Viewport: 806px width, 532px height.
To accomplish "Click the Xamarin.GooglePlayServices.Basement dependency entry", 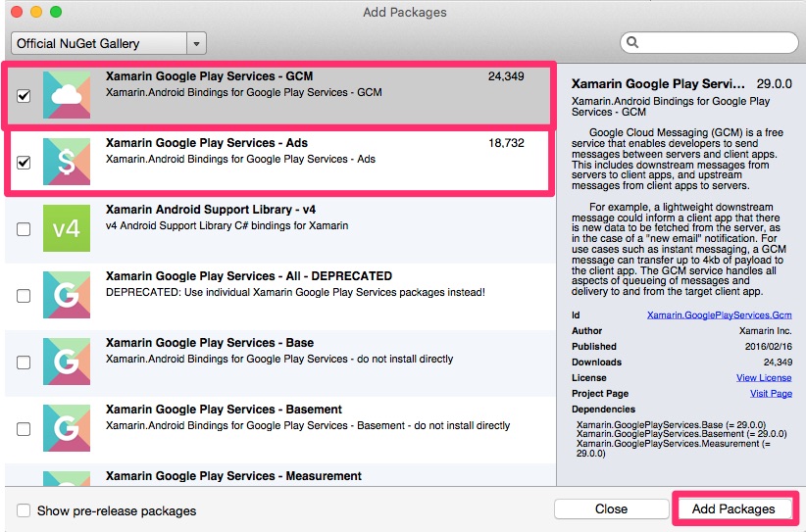I will tap(681, 434).
